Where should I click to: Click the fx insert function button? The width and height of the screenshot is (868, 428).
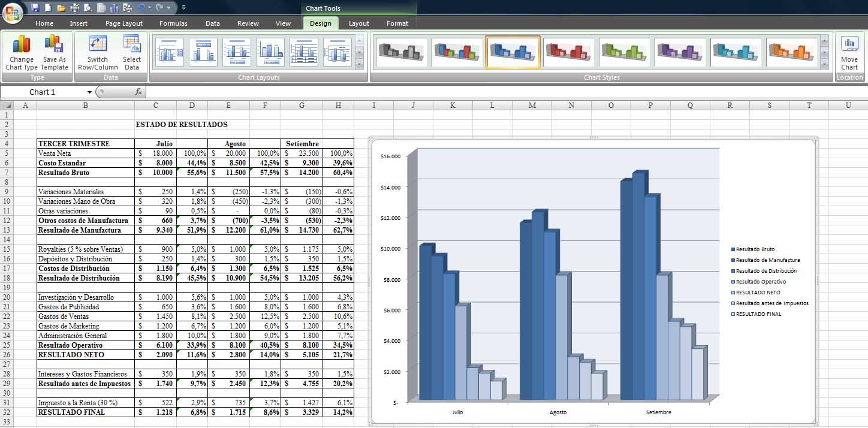point(138,92)
